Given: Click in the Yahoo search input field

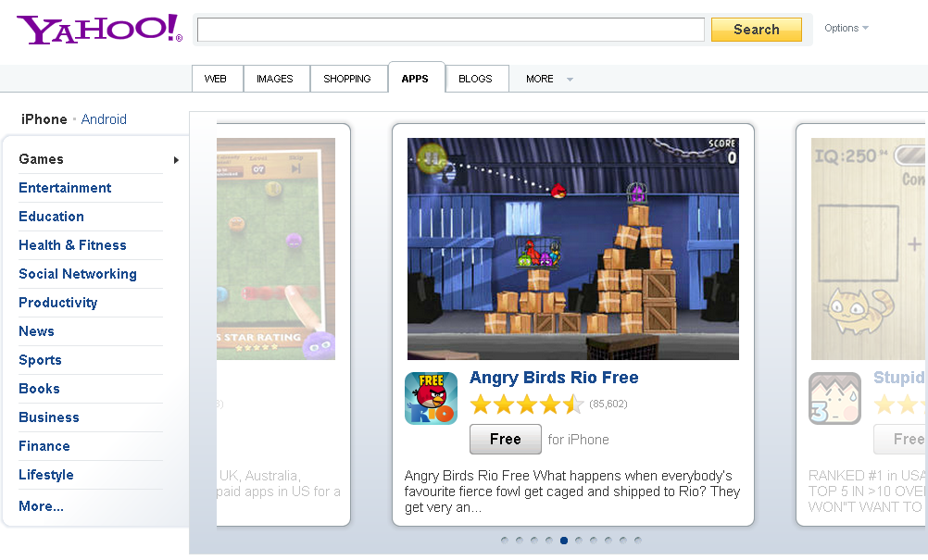Looking at the screenshot, I should [451, 30].
